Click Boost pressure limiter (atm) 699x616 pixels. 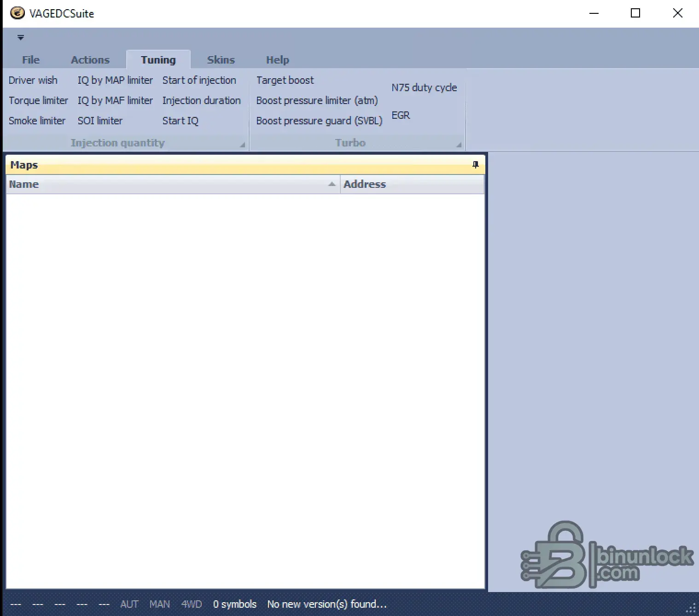317,100
